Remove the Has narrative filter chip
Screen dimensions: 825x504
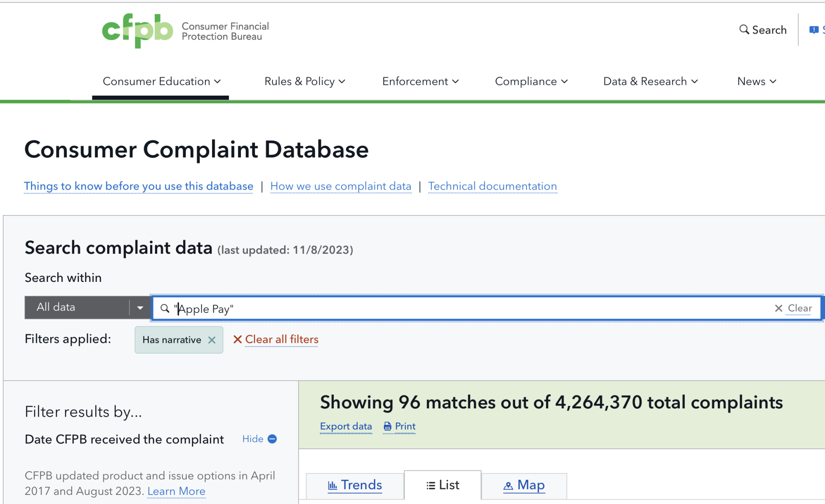pyautogui.click(x=212, y=340)
